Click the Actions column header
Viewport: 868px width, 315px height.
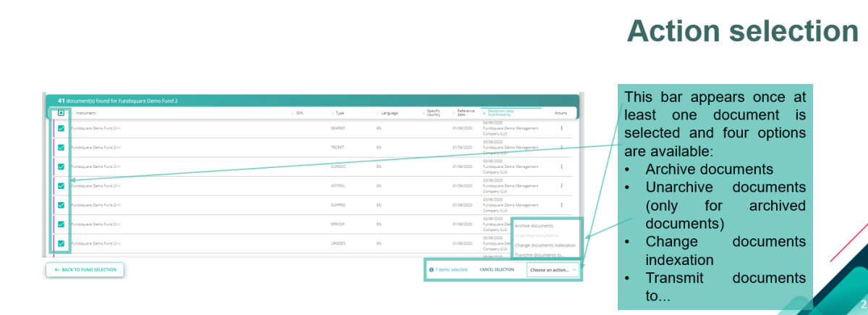561,113
